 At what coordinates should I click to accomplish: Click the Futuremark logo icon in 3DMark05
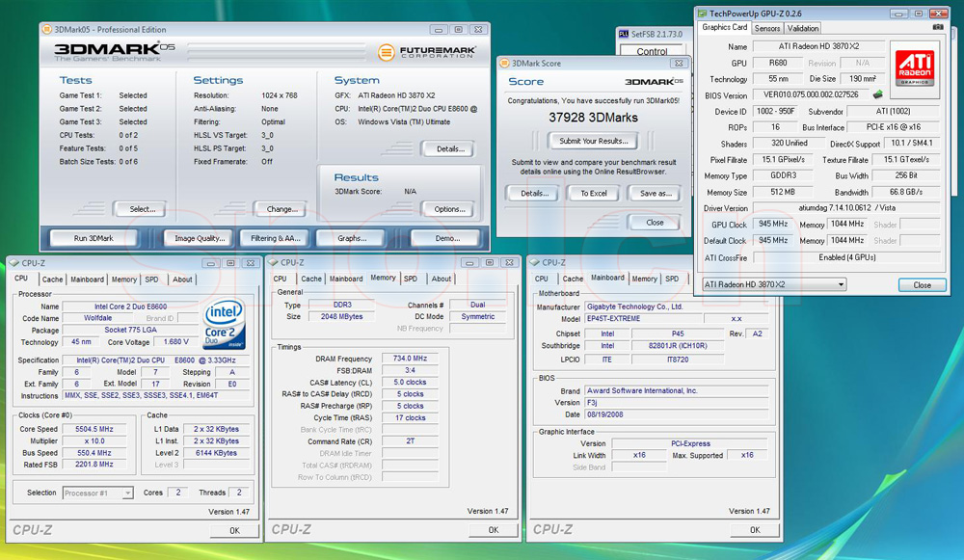387,52
